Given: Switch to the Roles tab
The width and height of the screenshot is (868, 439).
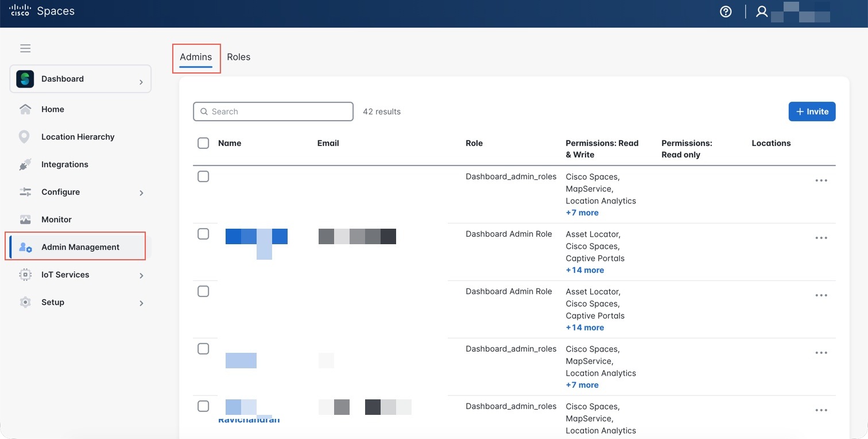Looking at the screenshot, I should click(x=239, y=57).
